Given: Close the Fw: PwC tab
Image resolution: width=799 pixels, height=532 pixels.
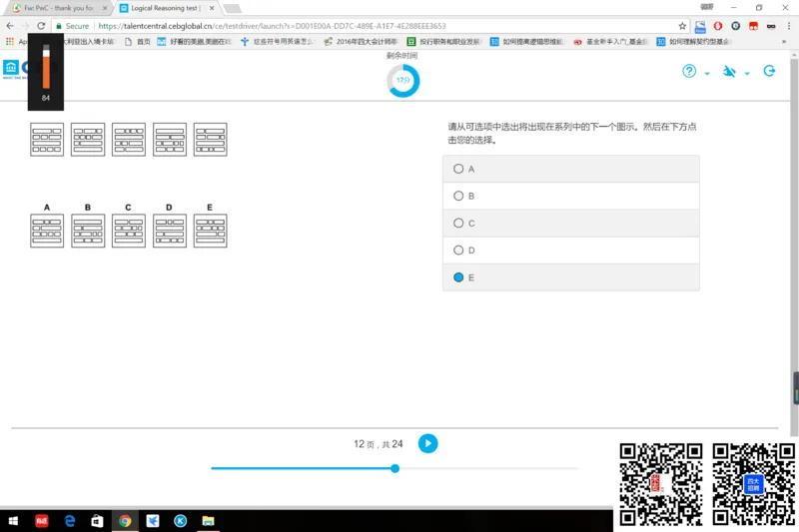Looking at the screenshot, I should pos(105,8).
